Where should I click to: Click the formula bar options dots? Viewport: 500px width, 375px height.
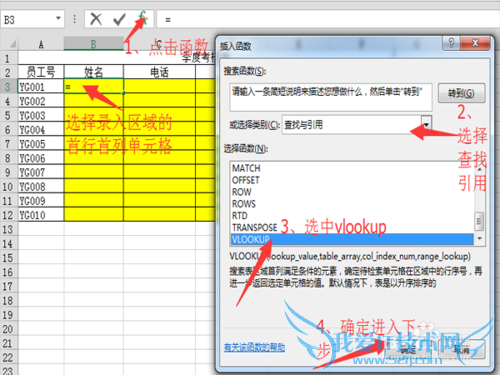(x=74, y=19)
